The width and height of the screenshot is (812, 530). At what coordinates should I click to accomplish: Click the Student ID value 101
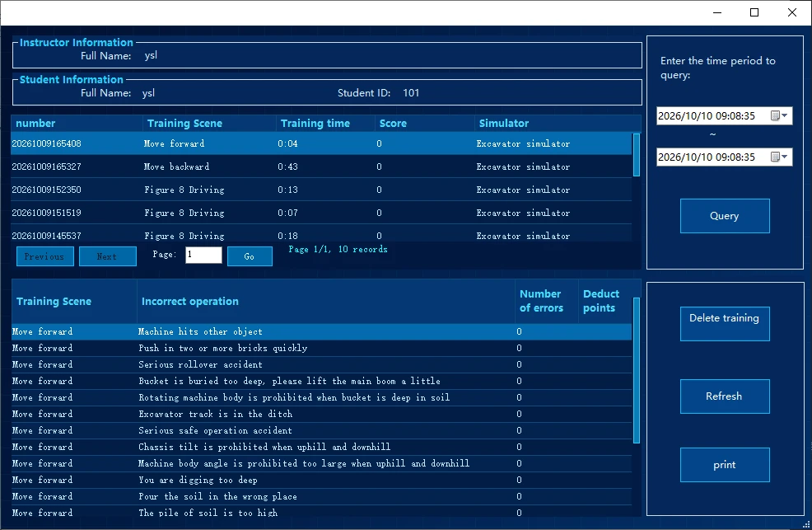tap(411, 93)
